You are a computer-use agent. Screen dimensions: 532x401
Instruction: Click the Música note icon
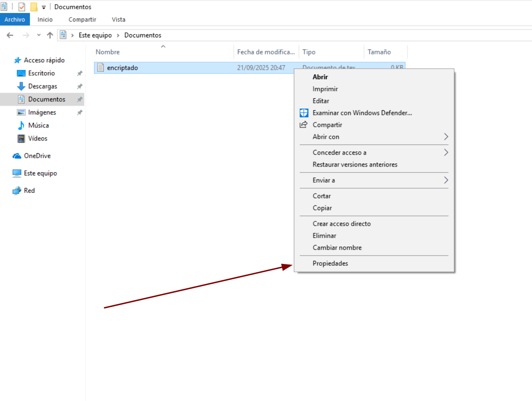point(21,126)
